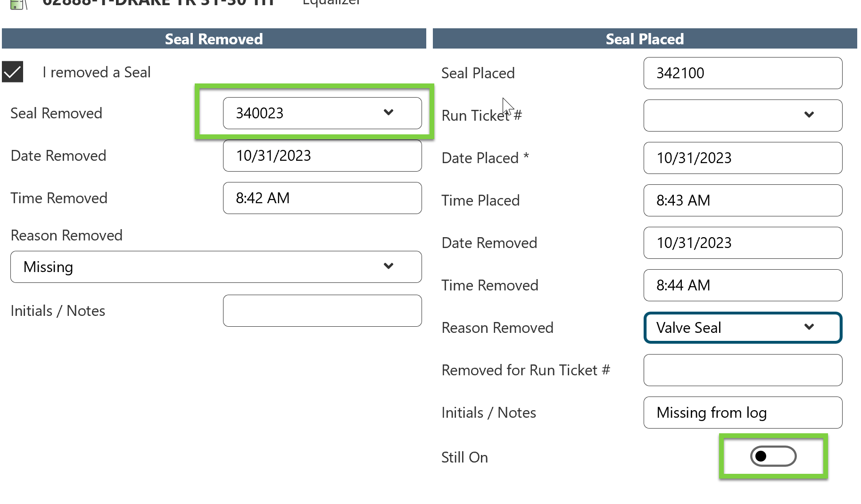
Task: Click the Seal Removed section header
Action: pos(214,39)
